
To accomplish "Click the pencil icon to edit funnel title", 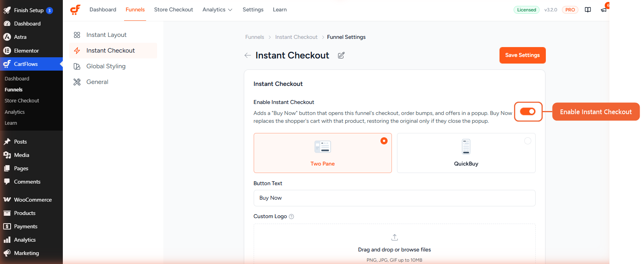I will pos(341,55).
